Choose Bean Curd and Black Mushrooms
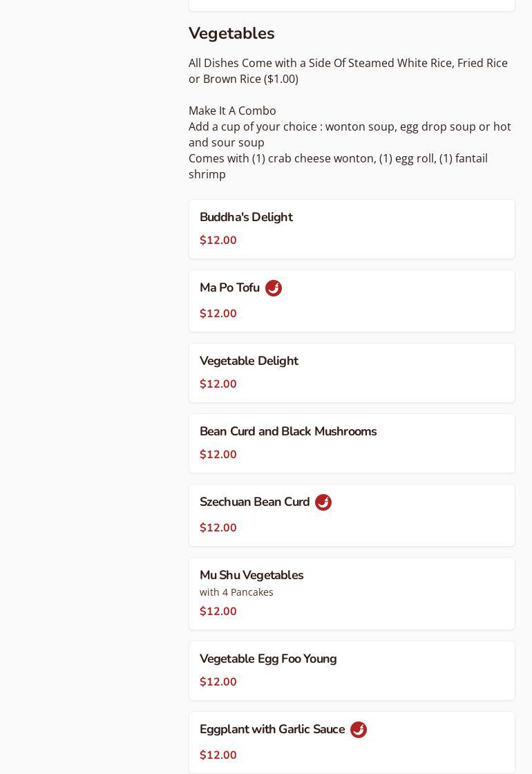Viewport: 532px width, 774px height. [288, 431]
